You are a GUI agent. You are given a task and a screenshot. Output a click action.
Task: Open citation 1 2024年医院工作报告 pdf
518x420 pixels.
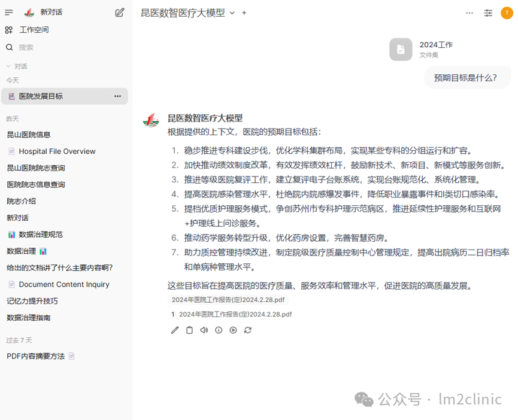pyautogui.click(x=231, y=315)
